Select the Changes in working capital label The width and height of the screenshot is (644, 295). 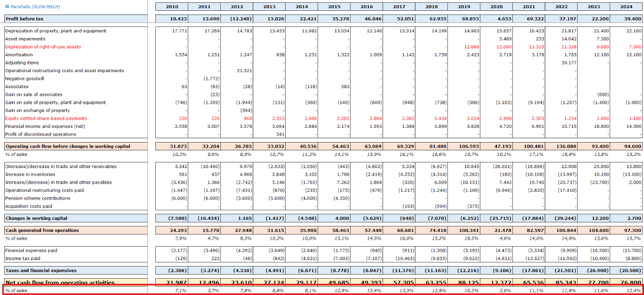point(36,219)
